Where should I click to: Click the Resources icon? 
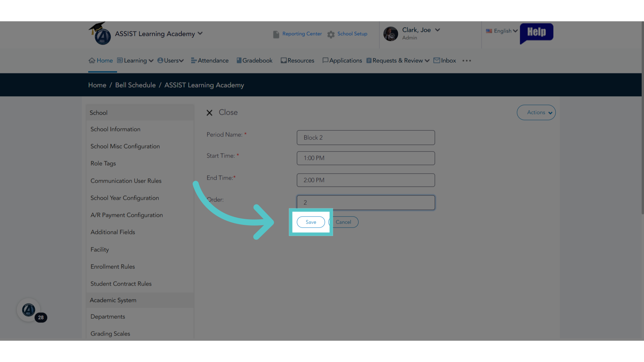coord(284,60)
